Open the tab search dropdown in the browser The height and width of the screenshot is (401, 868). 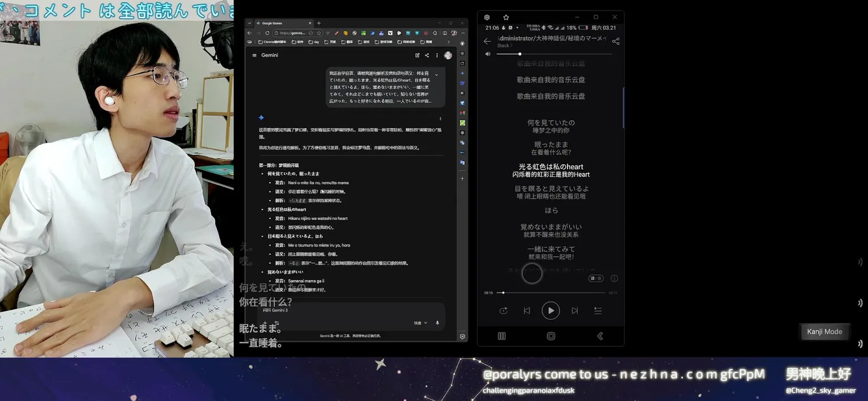click(x=249, y=23)
